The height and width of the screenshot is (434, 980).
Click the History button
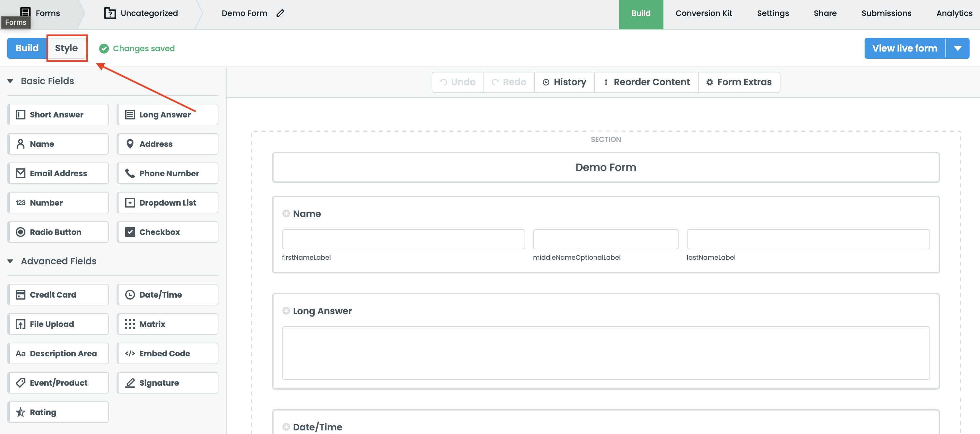click(x=564, y=82)
